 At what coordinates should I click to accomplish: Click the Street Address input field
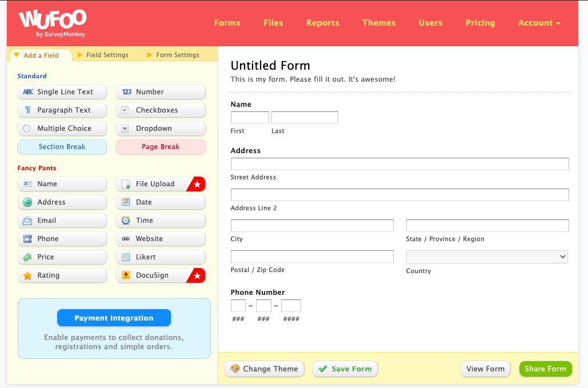pyautogui.click(x=400, y=164)
